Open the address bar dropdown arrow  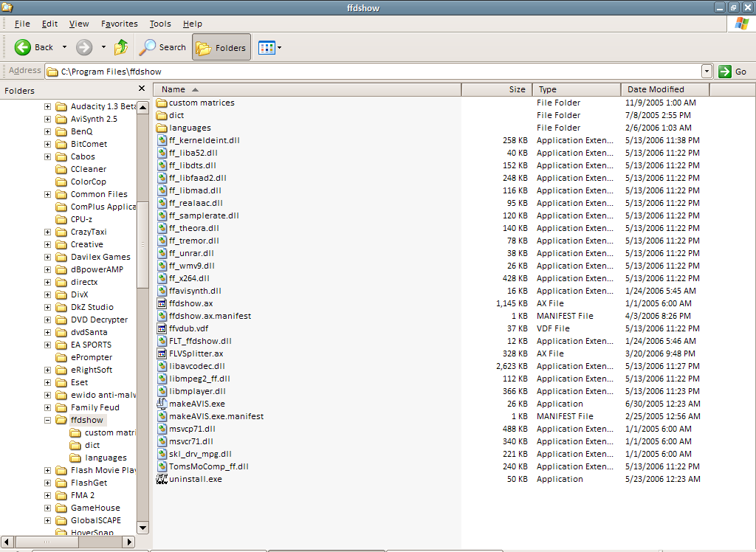(707, 72)
